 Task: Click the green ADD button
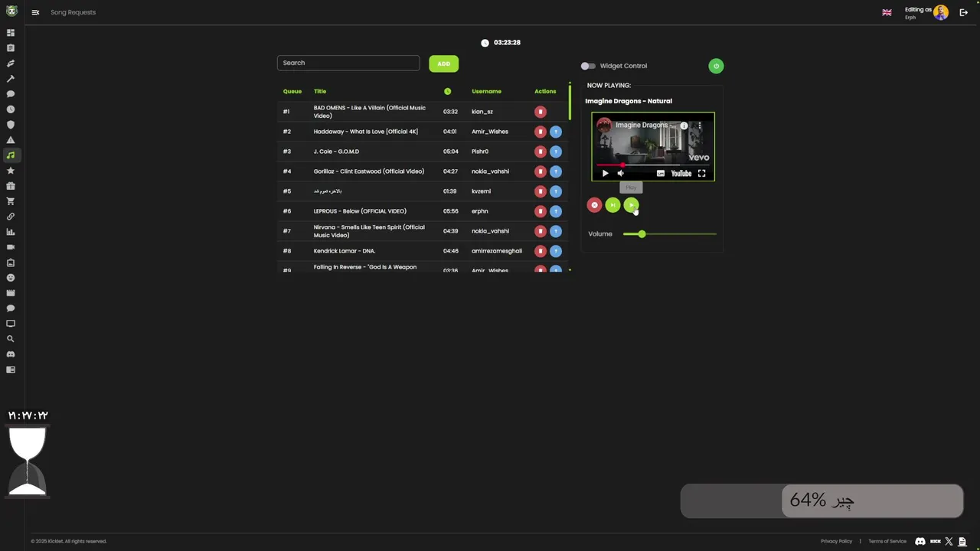(443, 64)
